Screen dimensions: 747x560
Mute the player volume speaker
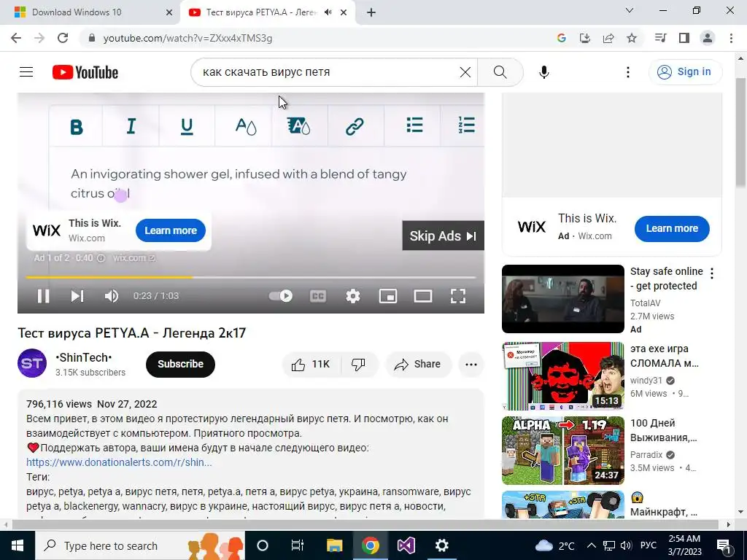[112, 296]
